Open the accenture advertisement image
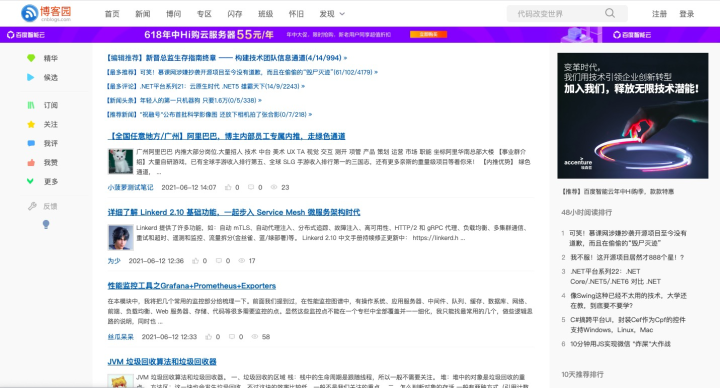Screen dimensions: 720x388 click(x=633, y=115)
